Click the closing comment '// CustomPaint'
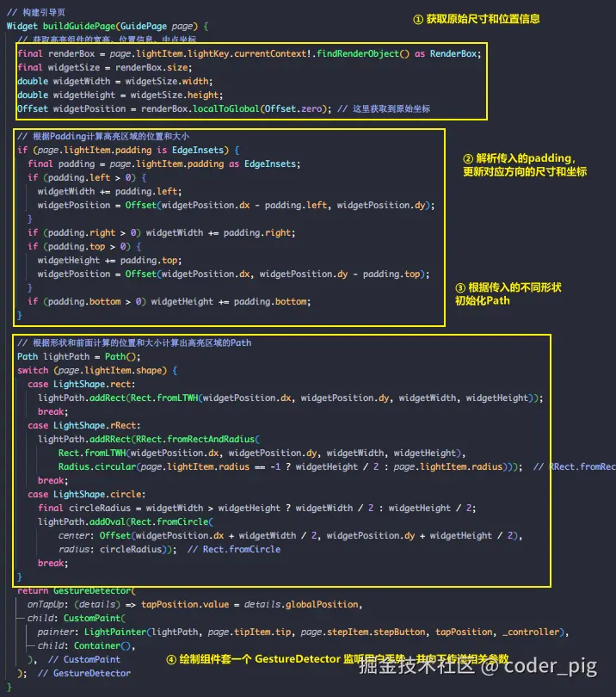616x697 pixels. pyautogui.click(x=84, y=660)
